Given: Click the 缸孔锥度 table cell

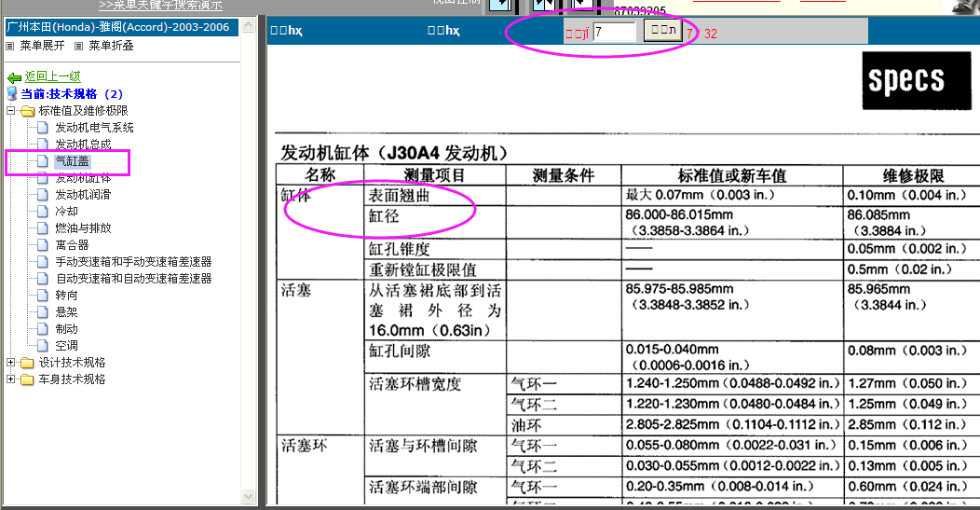Looking at the screenshot, I should [434, 249].
